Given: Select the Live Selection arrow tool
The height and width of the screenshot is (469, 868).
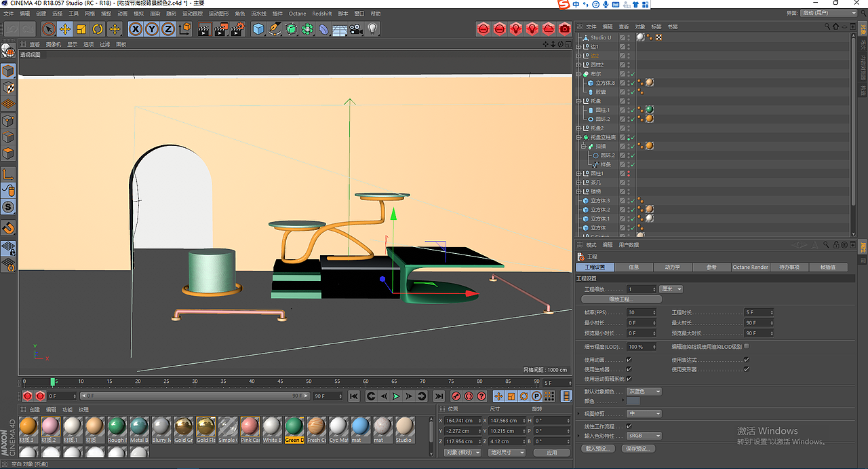Looking at the screenshot, I should (49, 29).
